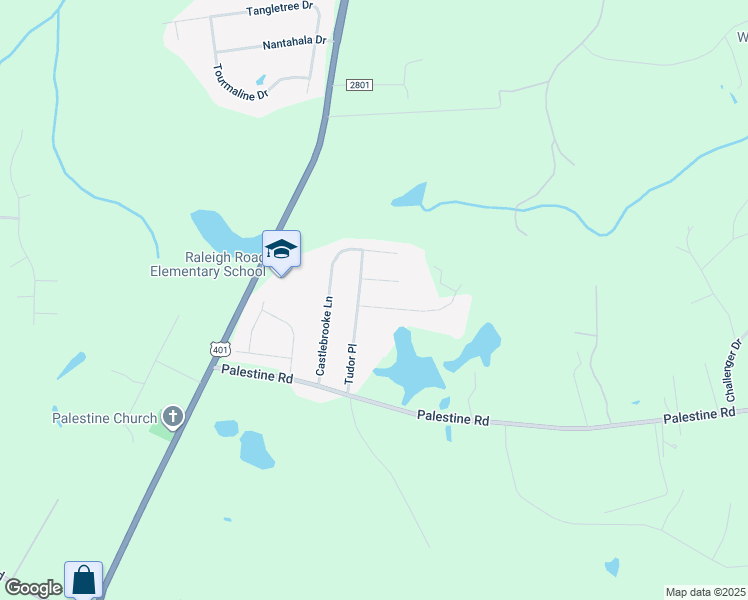Select Raleigh Road Elementary School label
Viewport: 748px width, 600px height.
click(208, 264)
